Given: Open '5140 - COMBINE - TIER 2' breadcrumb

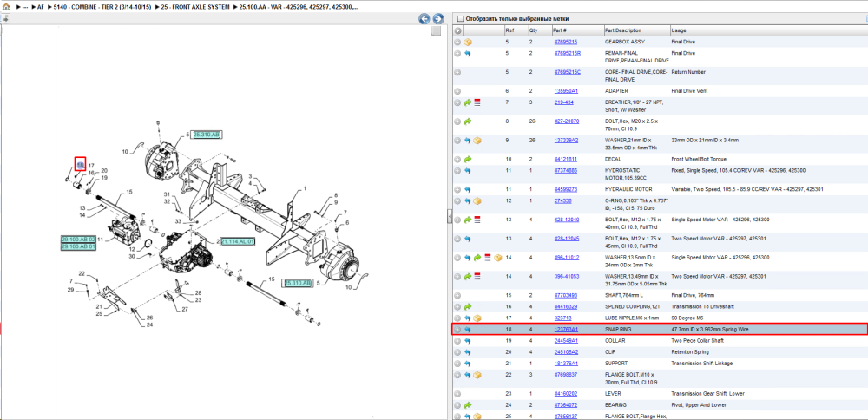Looking at the screenshot, I should (102, 8).
